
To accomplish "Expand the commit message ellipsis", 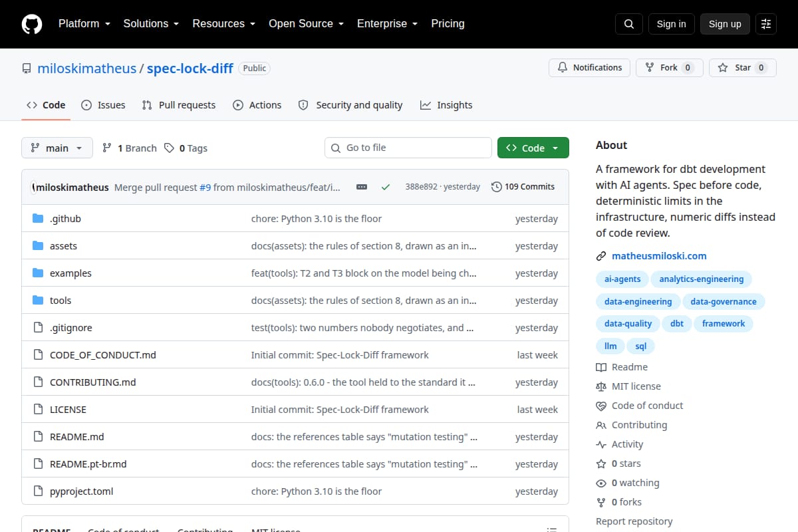I will 362,187.
